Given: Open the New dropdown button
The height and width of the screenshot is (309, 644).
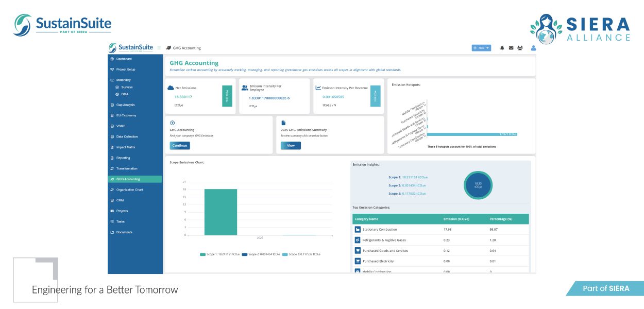Looking at the screenshot, I should click(x=481, y=48).
